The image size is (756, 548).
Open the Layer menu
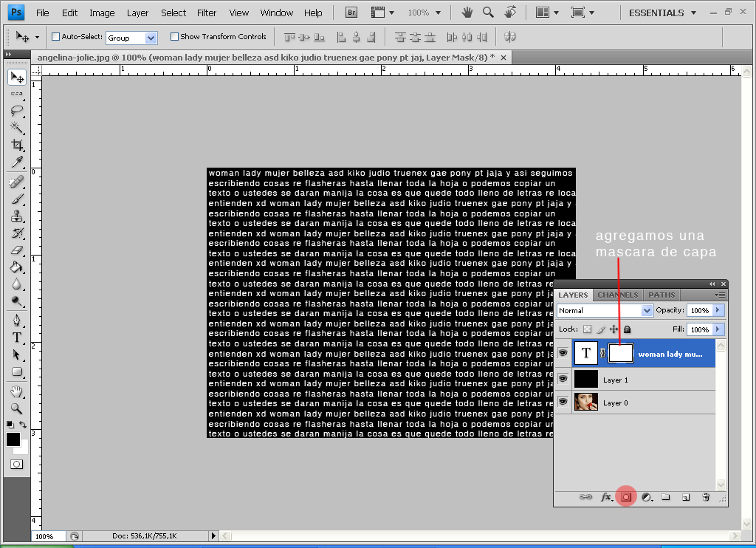(x=137, y=13)
